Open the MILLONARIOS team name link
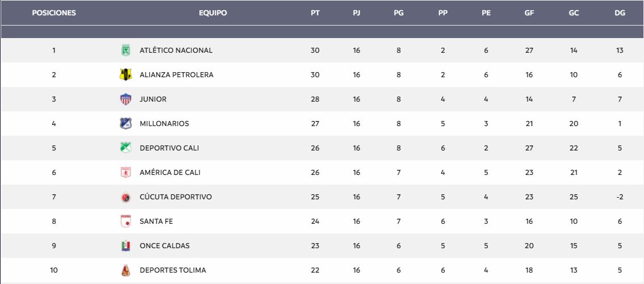644x284 pixels. tap(164, 123)
